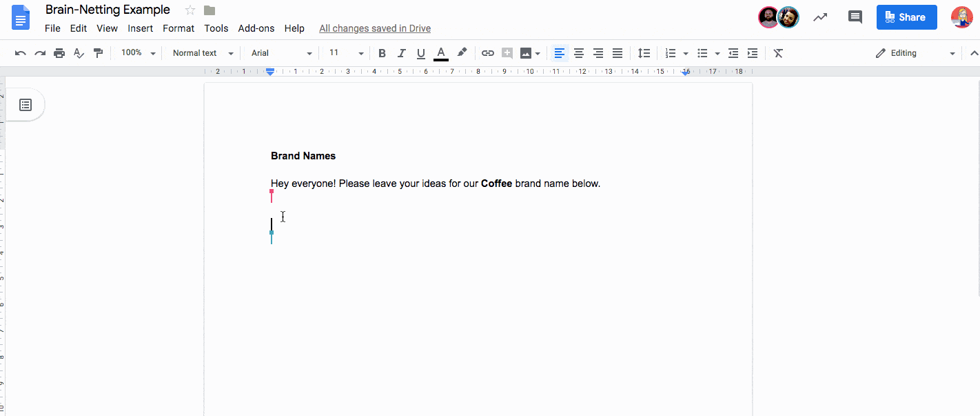The width and height of the screenshot is (980, 416).
Task: Insert a link using the toolbar icon
Action: click(488, 52)
